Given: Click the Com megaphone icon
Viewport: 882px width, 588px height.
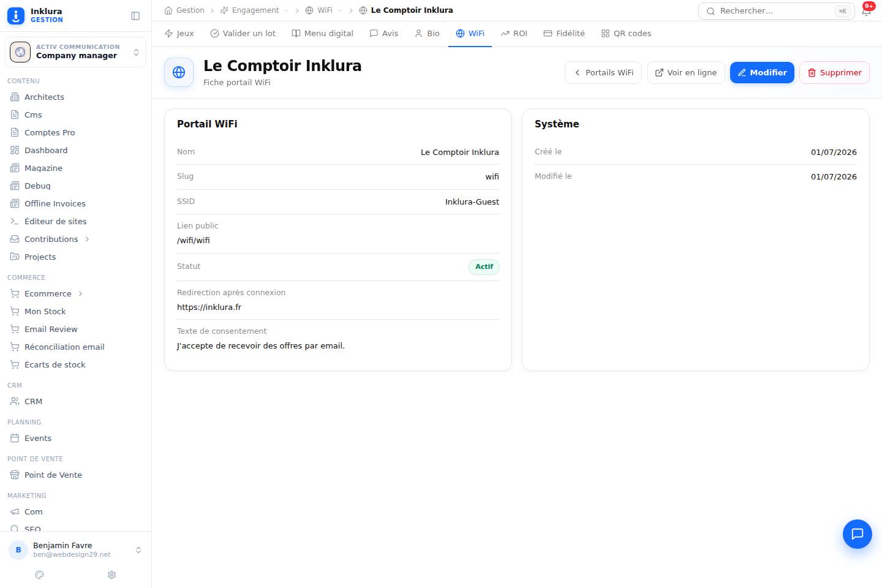Looking at the screenshot, I should pos(15,511).
